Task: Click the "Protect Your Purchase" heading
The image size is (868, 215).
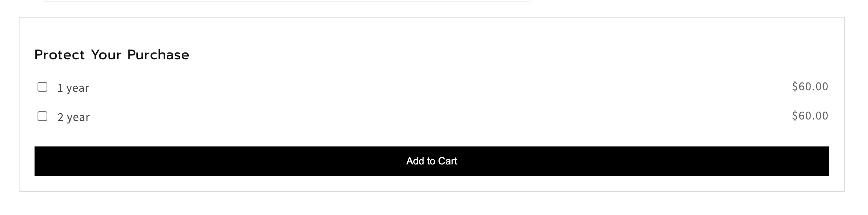Action: click(x=112, y=55)
